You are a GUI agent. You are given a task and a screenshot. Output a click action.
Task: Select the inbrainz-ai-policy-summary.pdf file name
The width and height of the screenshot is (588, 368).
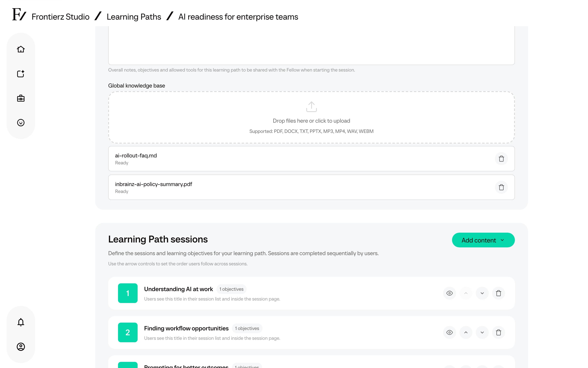153,184
